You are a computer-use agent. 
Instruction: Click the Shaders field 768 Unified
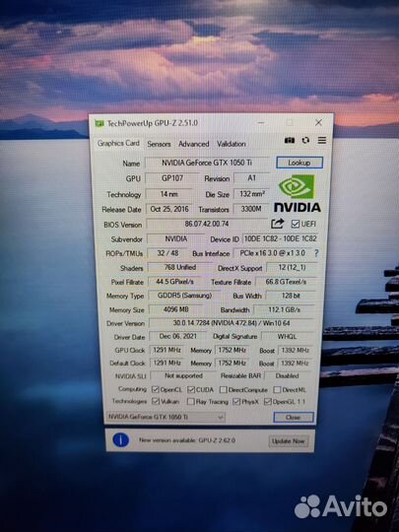pyautogui.click(x=180, y=267)
